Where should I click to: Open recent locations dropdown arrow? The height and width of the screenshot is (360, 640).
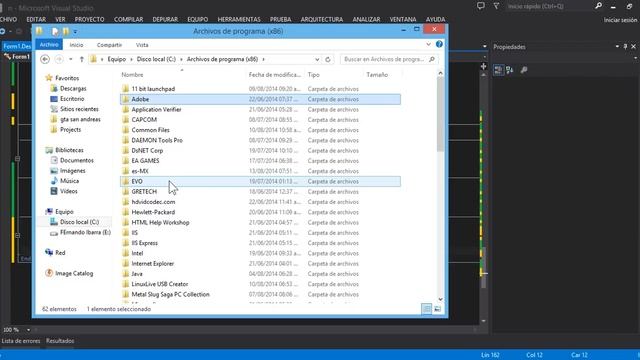[71, 60]
